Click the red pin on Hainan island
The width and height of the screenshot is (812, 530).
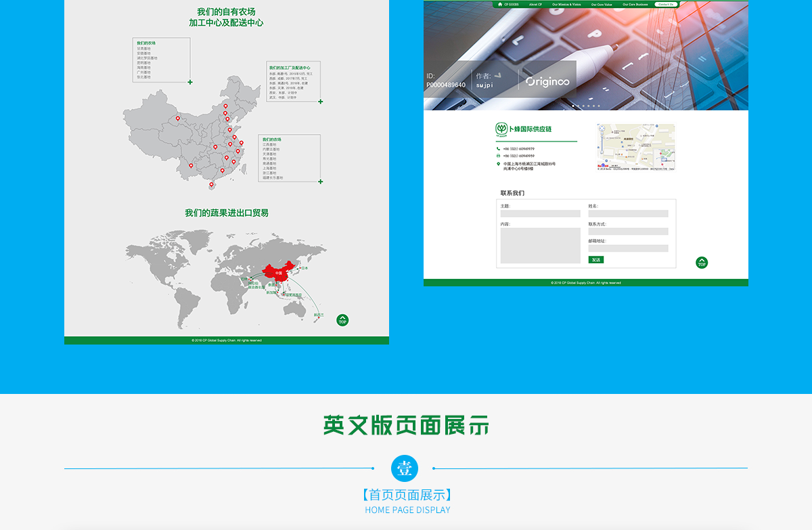pyautogui.click(x=211, y=184)
